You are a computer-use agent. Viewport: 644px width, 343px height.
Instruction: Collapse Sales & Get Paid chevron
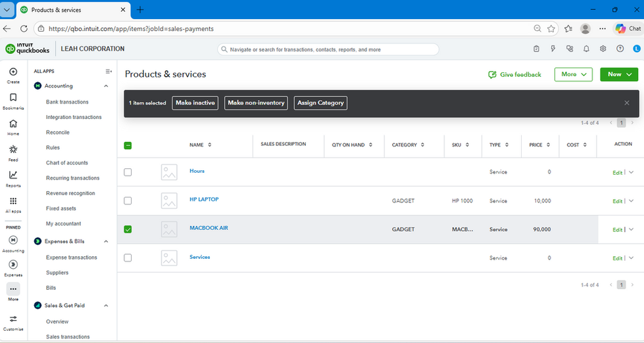[x=106, y=306]
